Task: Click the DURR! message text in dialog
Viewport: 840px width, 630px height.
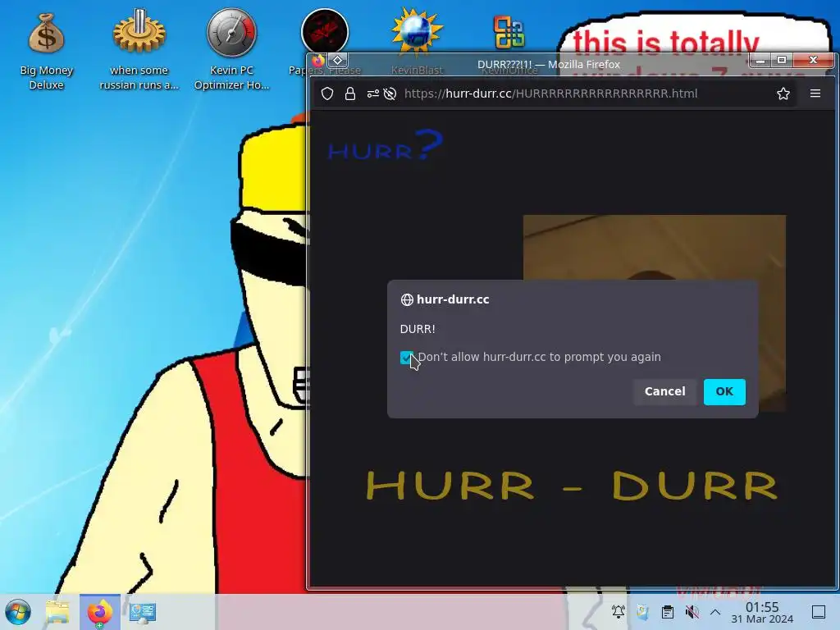Action: pyautogui.click(x=418, y=329)
